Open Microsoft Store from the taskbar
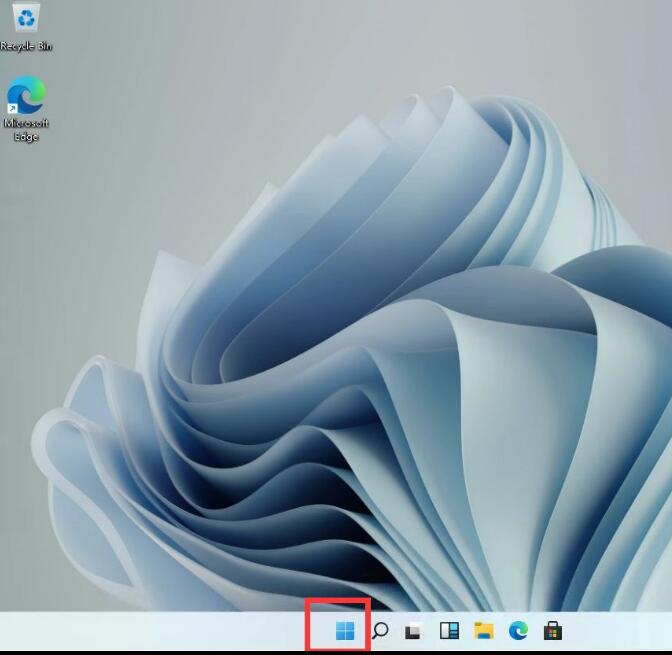Screen dimensions: 672x655 (x=553, y=631)
